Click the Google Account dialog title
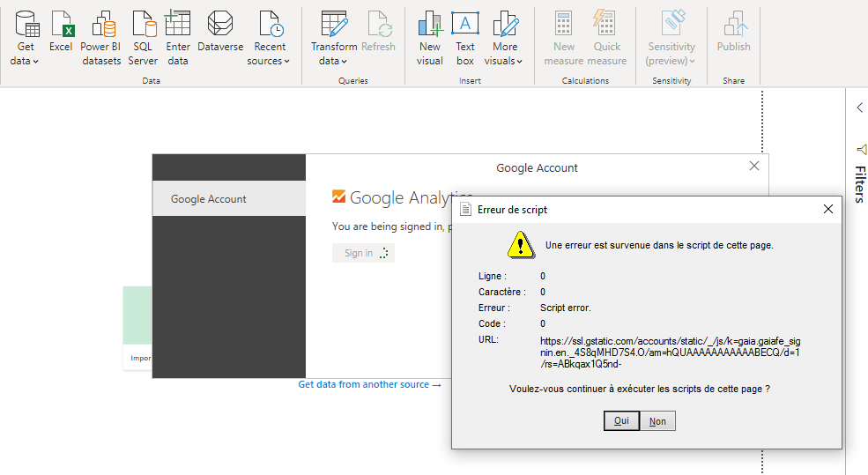 pos(537,167)
